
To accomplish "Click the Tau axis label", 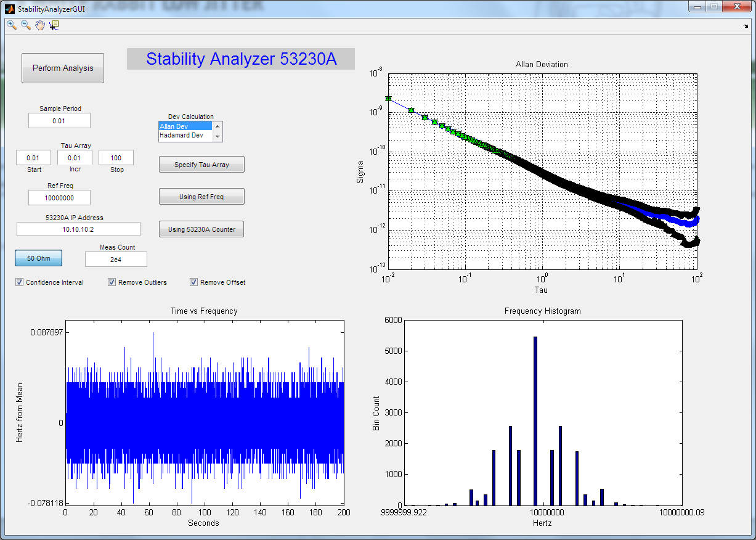I will (542, 290).
